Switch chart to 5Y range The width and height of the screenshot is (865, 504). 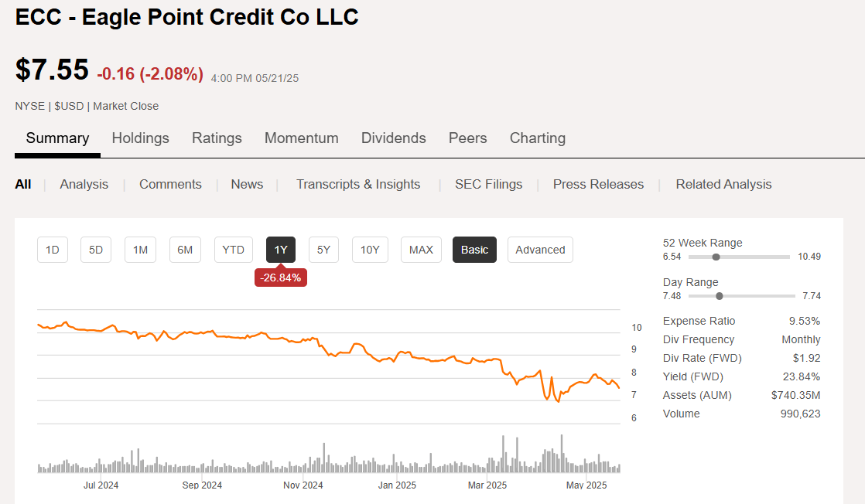pyautogui.click(x=323, y=250)
